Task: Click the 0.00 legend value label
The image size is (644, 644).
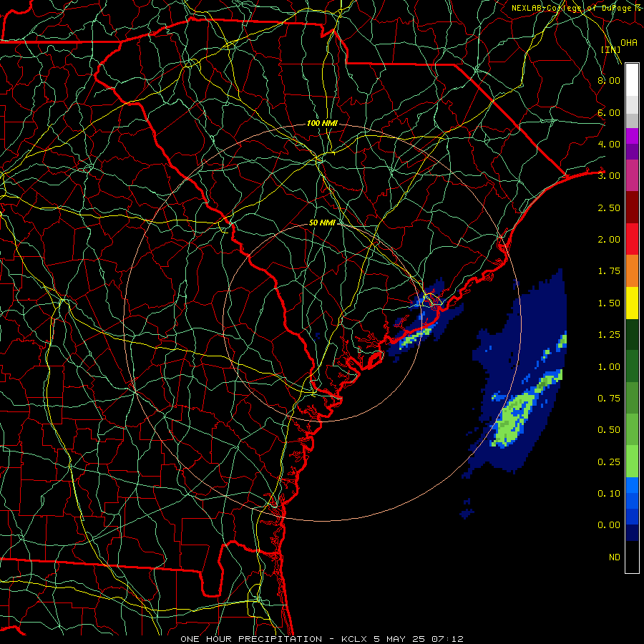Action: tap(609, 525)
